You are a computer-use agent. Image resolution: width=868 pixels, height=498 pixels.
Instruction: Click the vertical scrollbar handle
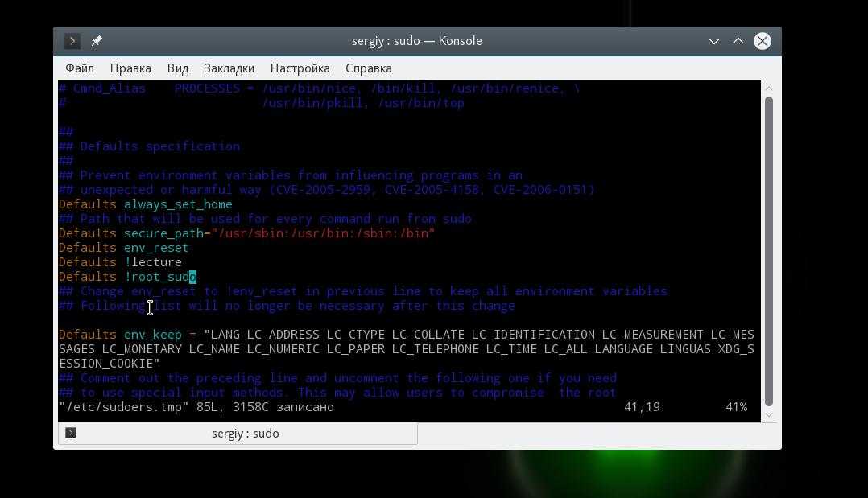768,252
